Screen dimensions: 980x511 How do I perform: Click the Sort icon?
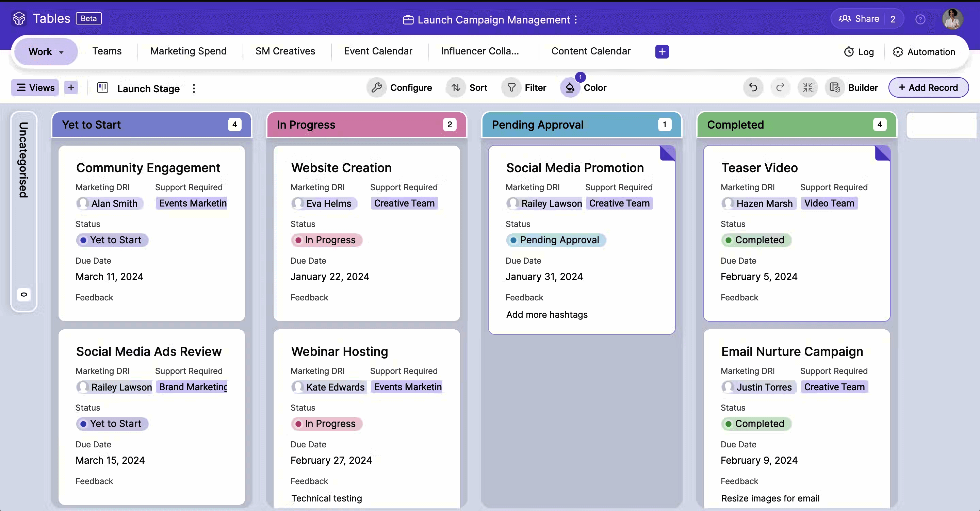point(456,87)
